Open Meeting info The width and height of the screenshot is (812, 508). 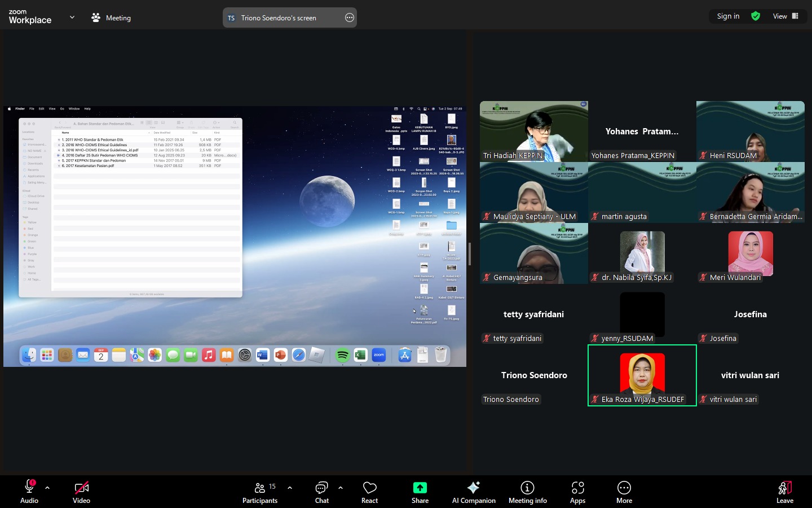(527, 492)
